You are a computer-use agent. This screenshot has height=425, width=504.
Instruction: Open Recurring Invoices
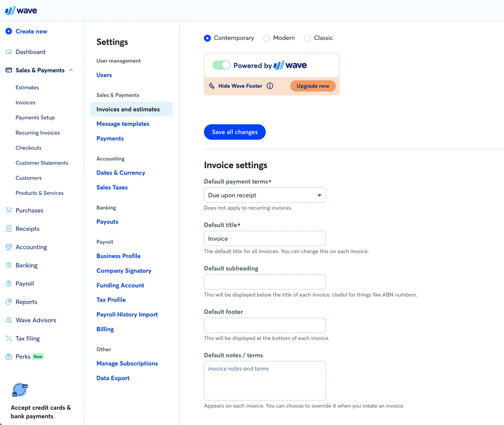tap(38, 133)
